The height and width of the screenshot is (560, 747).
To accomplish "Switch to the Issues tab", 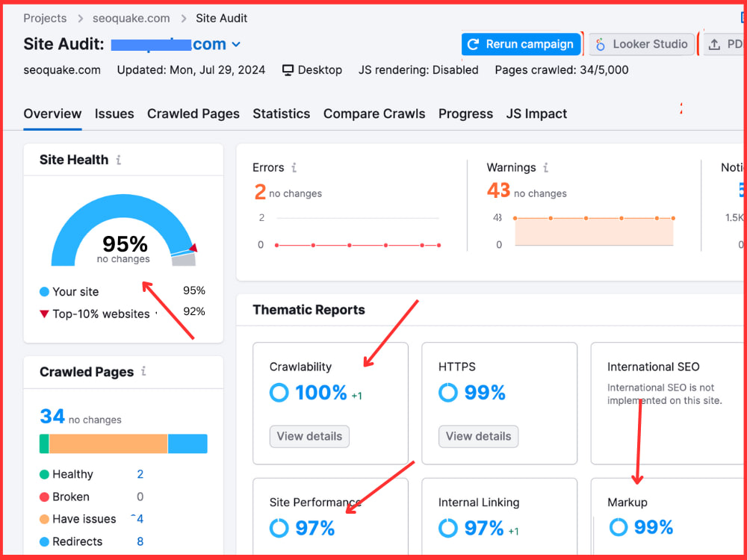I will [x=114, y=113].
